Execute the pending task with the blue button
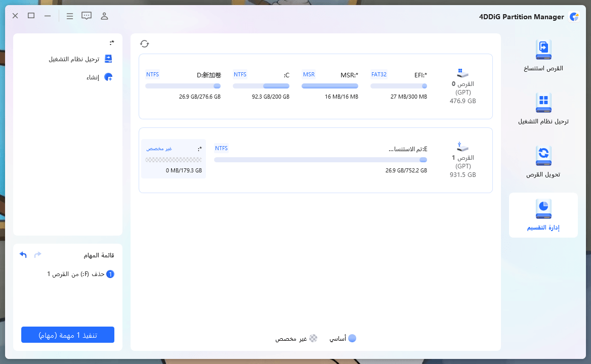The image size is (591, 364). click(67, 334)
